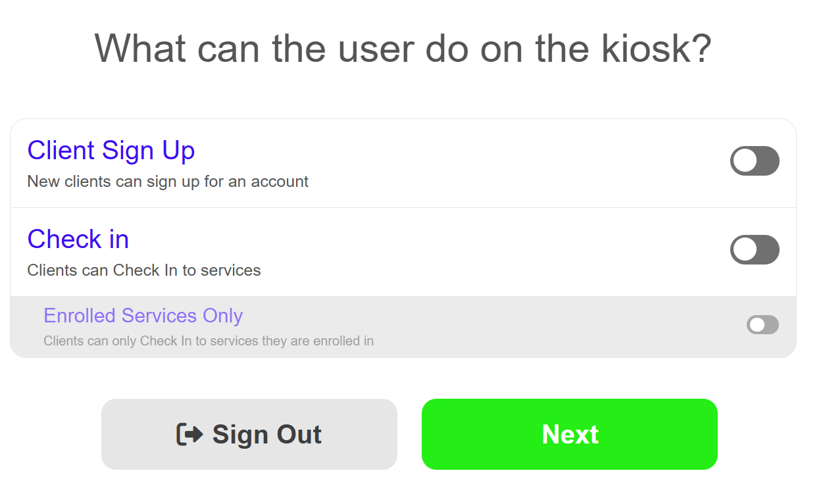Click the white knob of Check in switch

point(745,250)
